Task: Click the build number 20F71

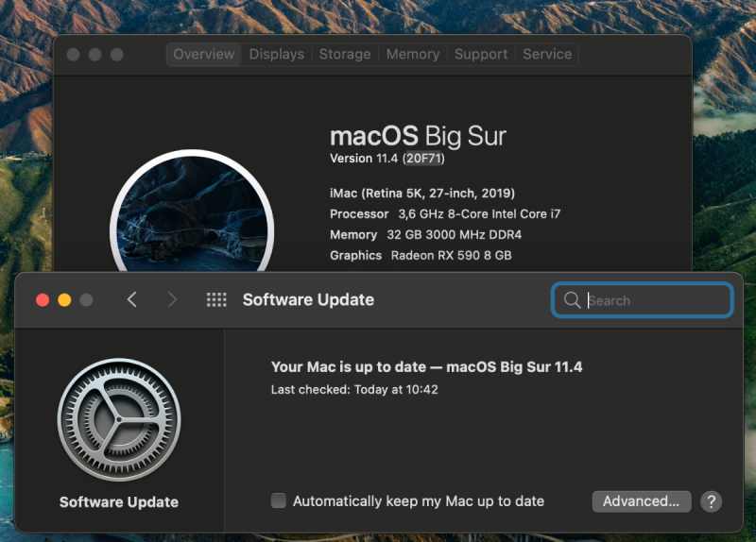Action: [x=423, y=159]
